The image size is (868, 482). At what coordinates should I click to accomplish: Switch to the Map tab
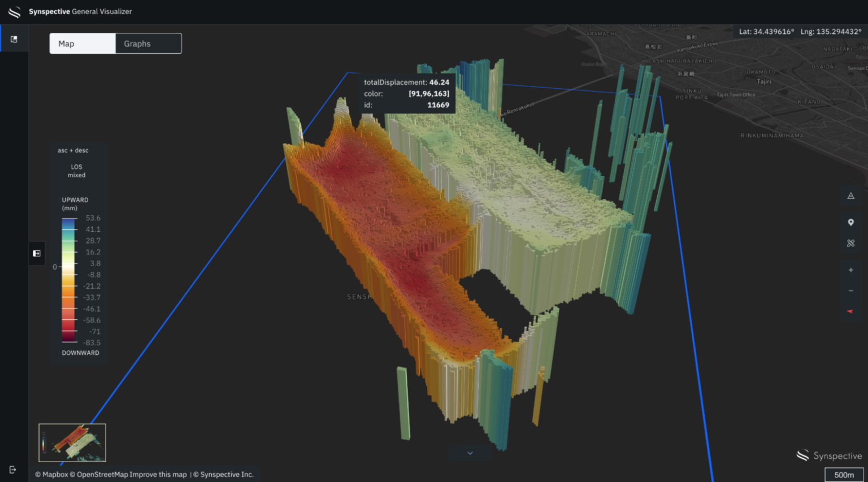coord(83,44)
